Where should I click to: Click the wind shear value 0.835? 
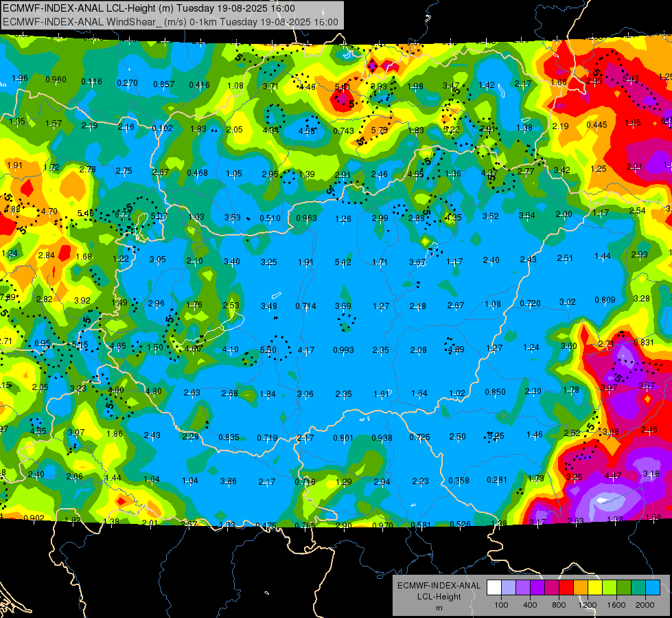229,437
